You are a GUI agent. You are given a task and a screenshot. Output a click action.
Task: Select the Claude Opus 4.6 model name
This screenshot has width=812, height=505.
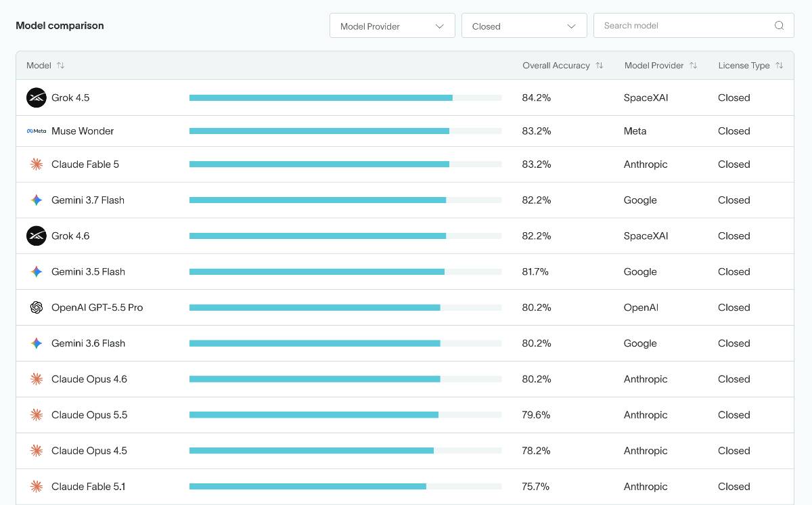click(89, 379)
